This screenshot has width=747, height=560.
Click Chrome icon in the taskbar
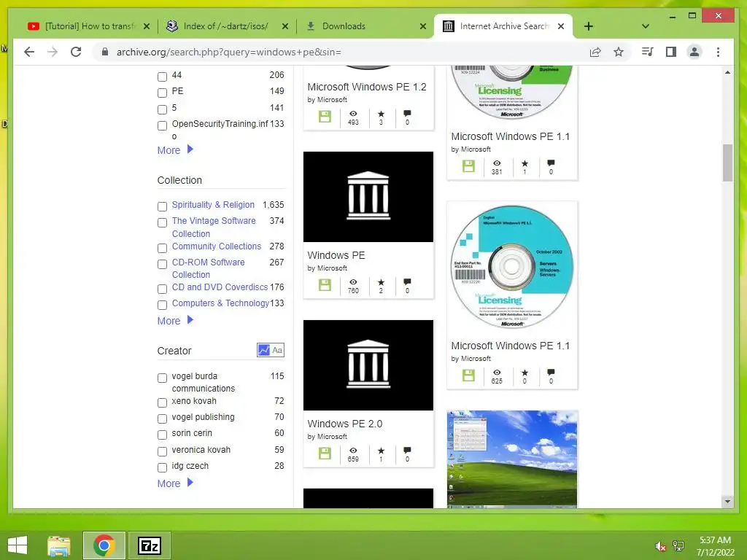tap(104, 545)
